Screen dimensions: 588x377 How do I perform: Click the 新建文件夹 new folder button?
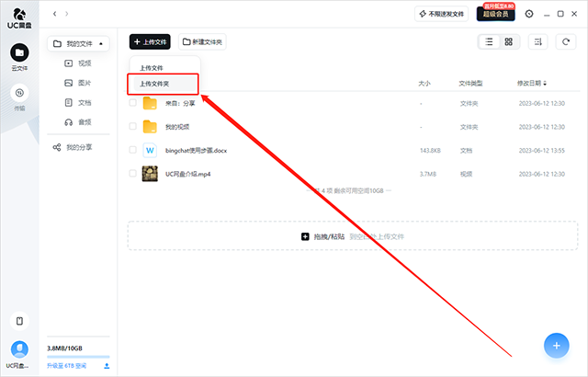tap(202, 41)
